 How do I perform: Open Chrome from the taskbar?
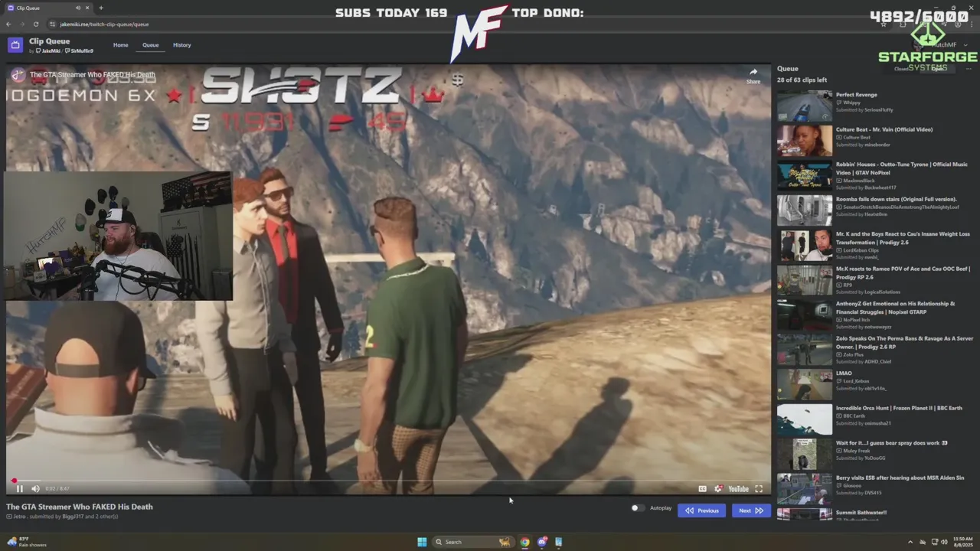point(524,542)
